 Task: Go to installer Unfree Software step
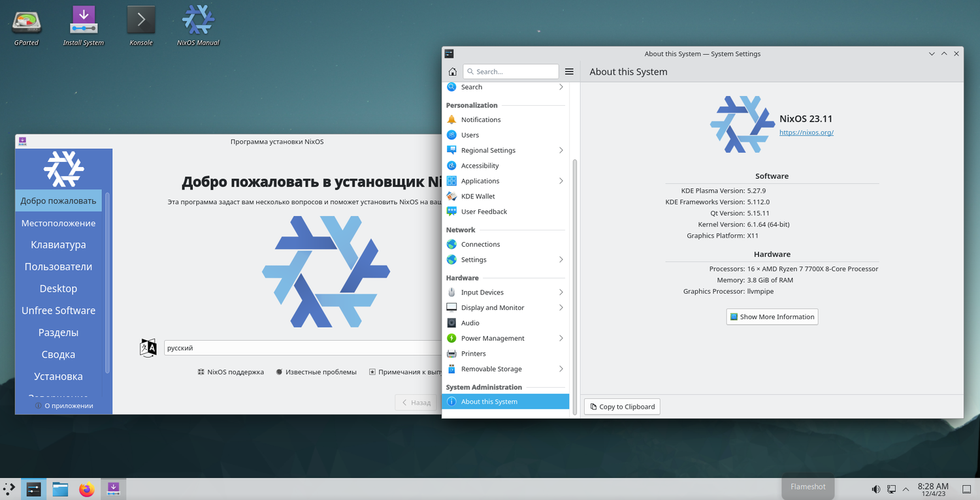pos(59,311)
